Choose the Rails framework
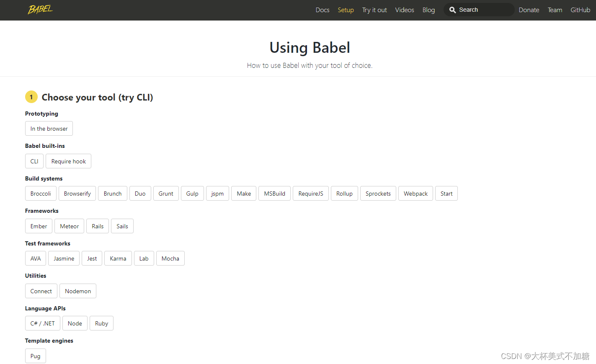Viewport: 596px width, 364px height. click(x=98, y=226)
